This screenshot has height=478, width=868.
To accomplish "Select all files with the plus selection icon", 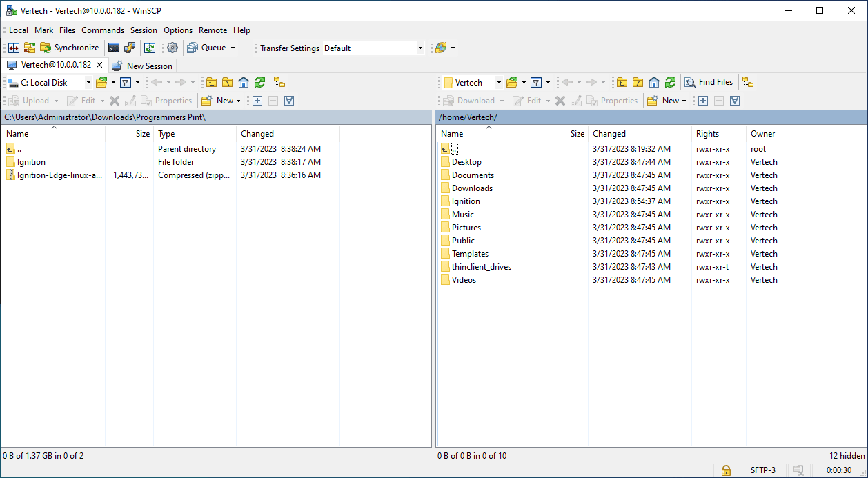I will (x=257, y=100).
